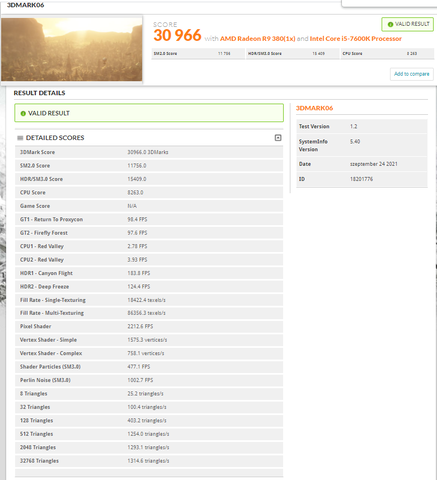Click the green Valid Result badge top right
The width and height of the screenshot is (437, 480).
408,24
